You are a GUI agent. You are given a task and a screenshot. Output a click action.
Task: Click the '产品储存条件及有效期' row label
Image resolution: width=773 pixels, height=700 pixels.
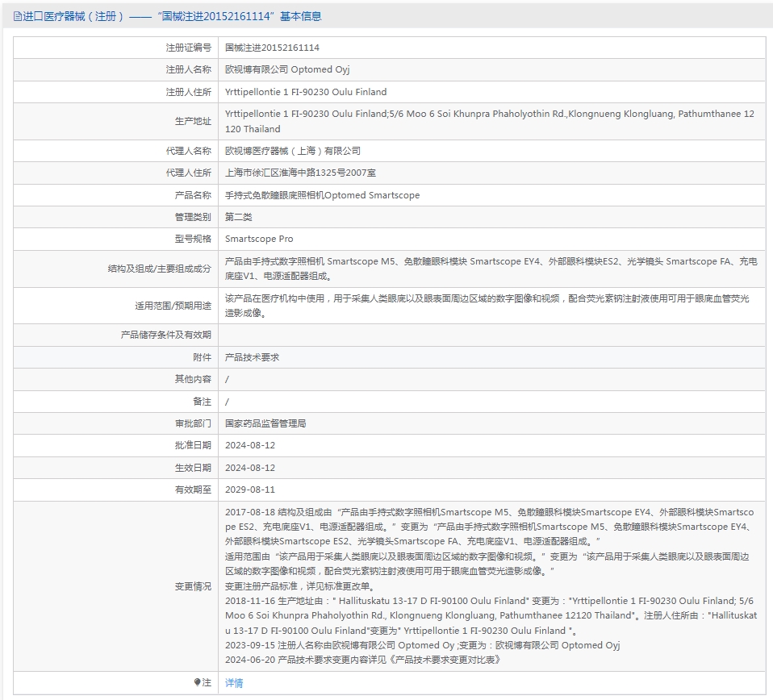(165, 335)
